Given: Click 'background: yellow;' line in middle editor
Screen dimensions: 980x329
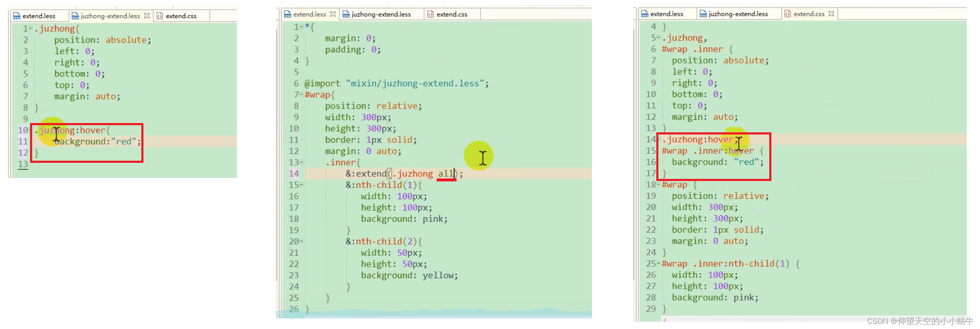Looking at the screenshot, I should pyautogui.click(x=409, y=275).
